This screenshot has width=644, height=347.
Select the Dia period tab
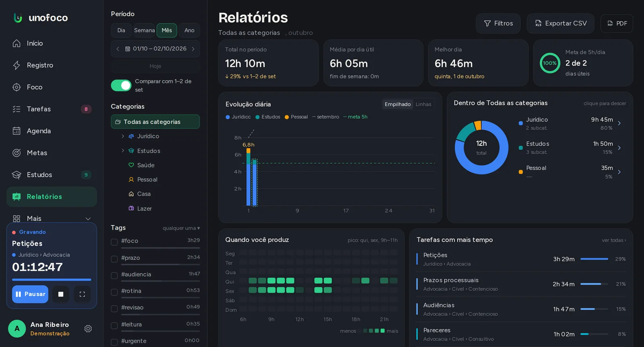tap(121, 30)
